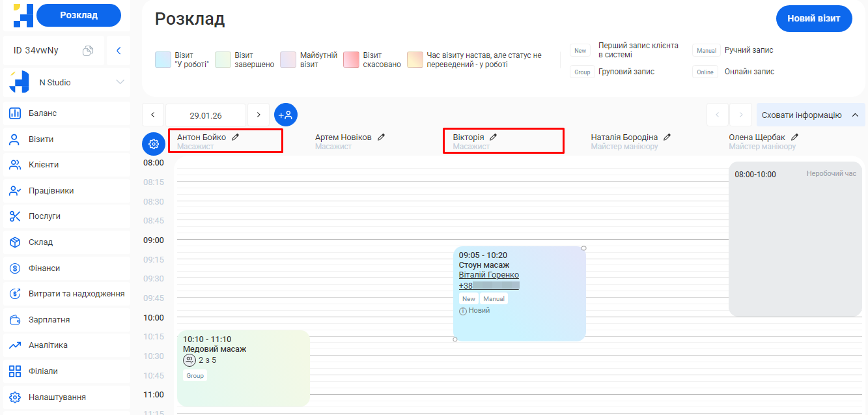Screen dimensions: 868x415
Task: Open the Клієнти menu item
Action: [x=44, y=165]
